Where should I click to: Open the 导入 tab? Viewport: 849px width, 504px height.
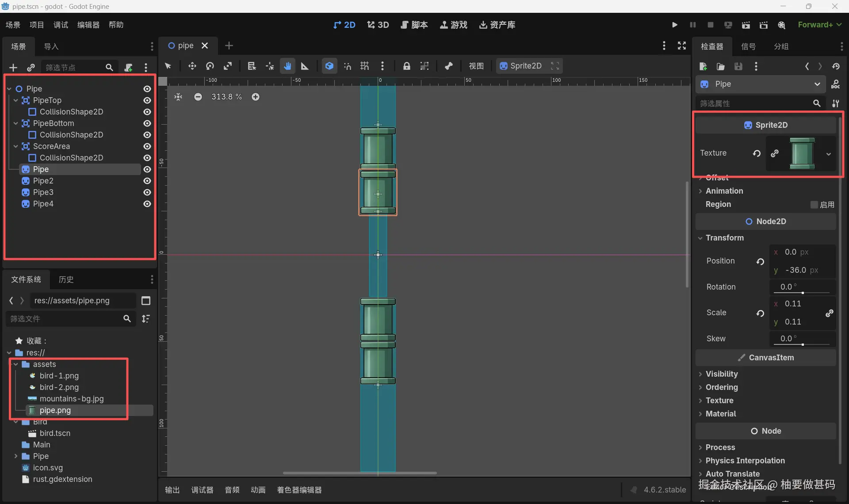point(51,46)
